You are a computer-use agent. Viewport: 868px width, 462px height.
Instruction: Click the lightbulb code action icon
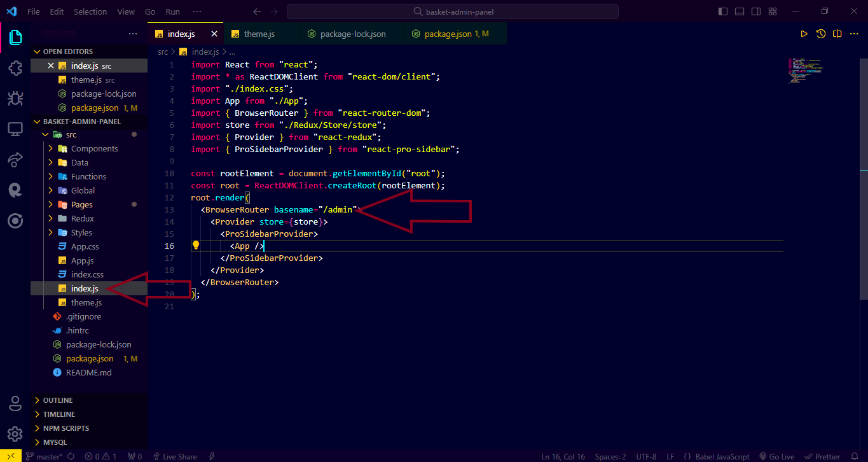(196, 246)
